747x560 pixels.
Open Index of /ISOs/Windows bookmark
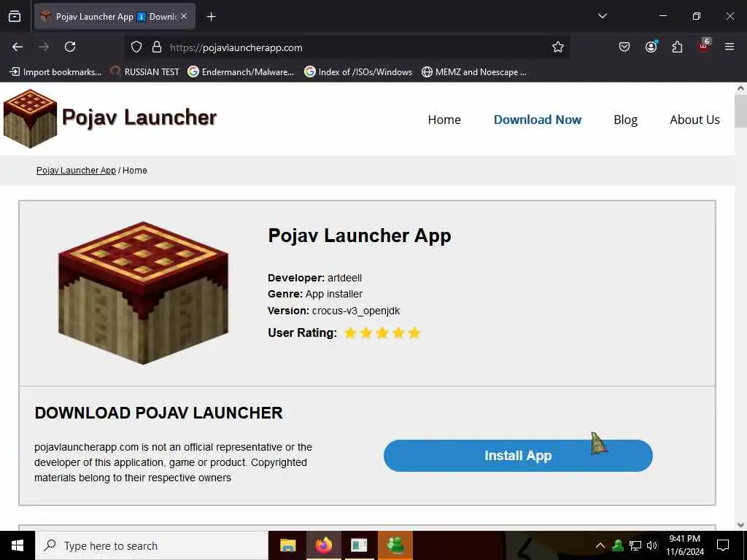[x=358, y=72]
